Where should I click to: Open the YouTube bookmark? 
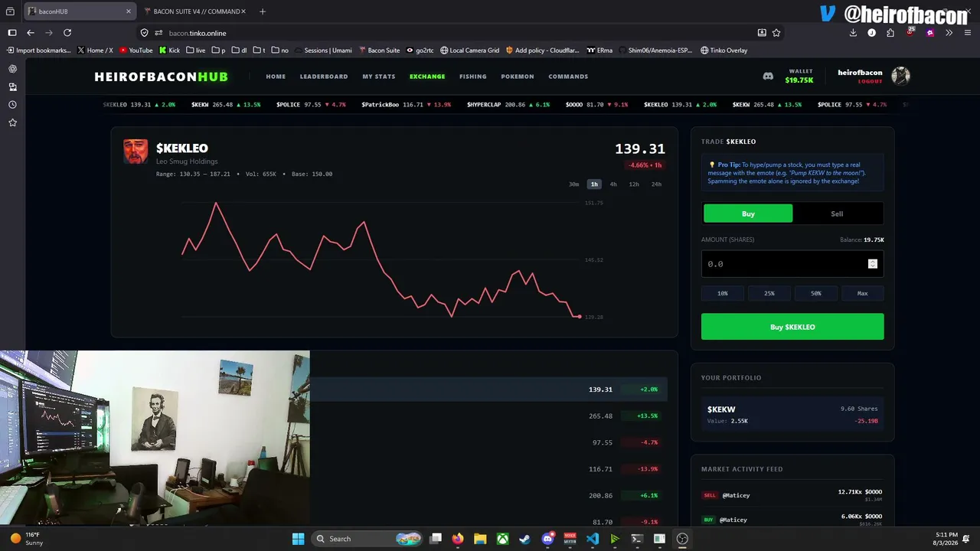pyautogui.click(x=136, y=51)
